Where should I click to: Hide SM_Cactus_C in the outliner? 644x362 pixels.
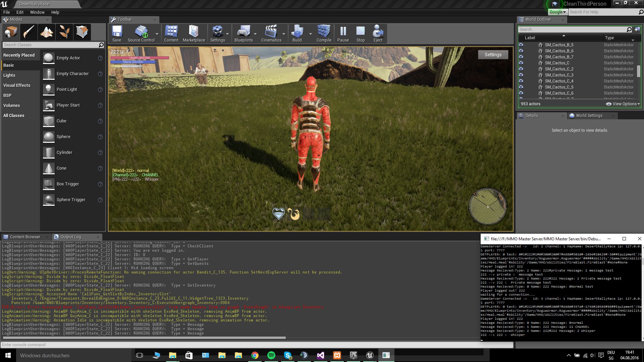click(521, 63)
